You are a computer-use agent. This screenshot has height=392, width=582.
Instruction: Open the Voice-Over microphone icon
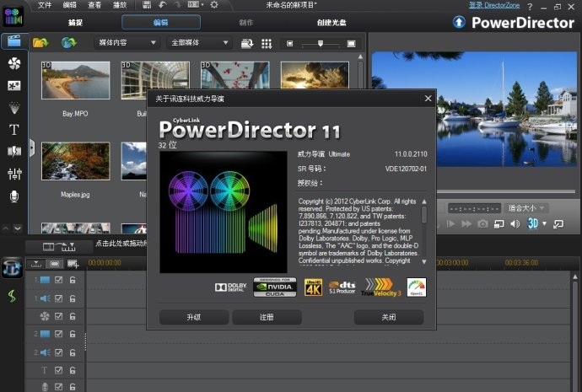click(x=13, y=196)
